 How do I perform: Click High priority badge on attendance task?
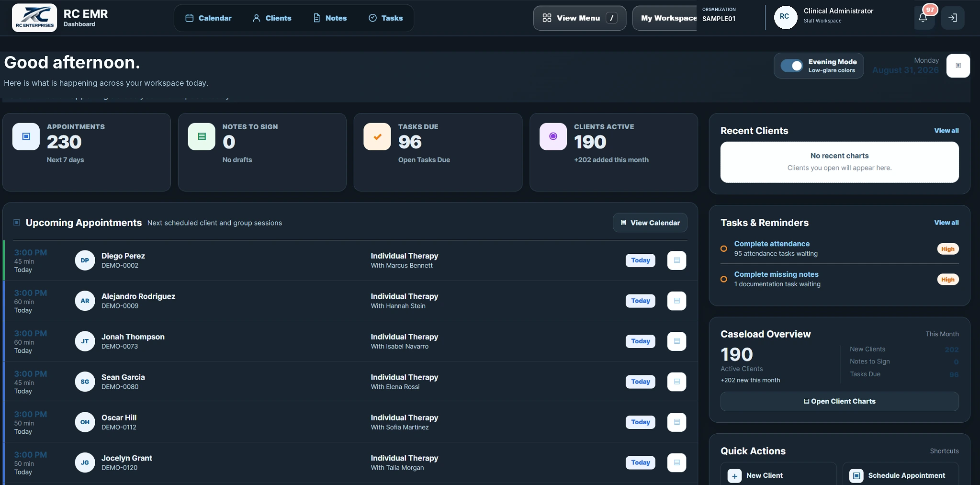[x=947, y=249]
